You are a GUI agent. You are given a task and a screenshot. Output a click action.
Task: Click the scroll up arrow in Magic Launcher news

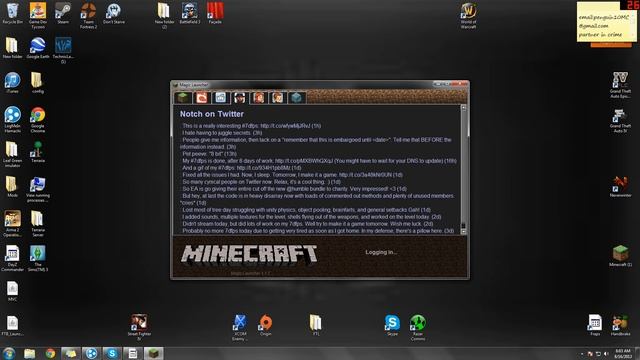point(463,108)
